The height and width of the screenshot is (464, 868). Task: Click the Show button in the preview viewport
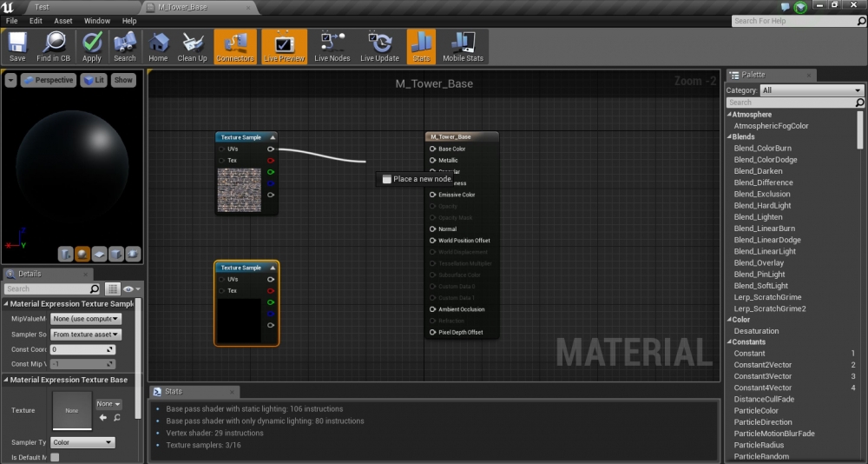coord(123,80)
